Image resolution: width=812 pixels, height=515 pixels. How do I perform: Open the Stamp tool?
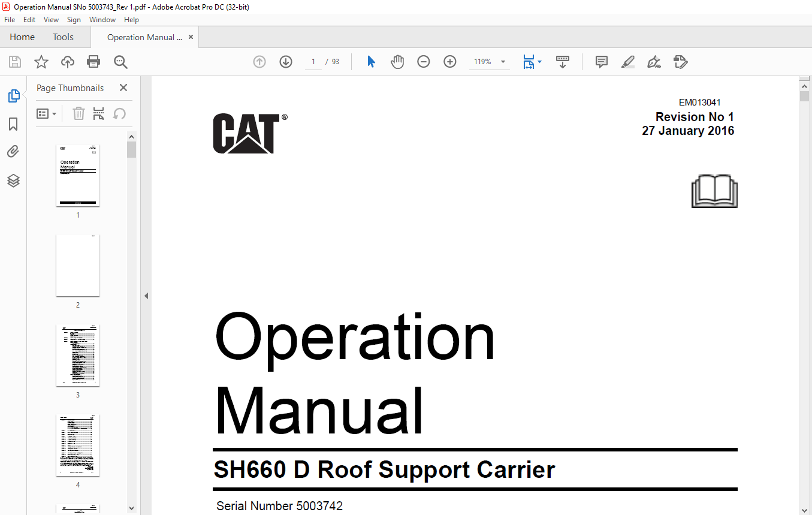click(680, 62)
